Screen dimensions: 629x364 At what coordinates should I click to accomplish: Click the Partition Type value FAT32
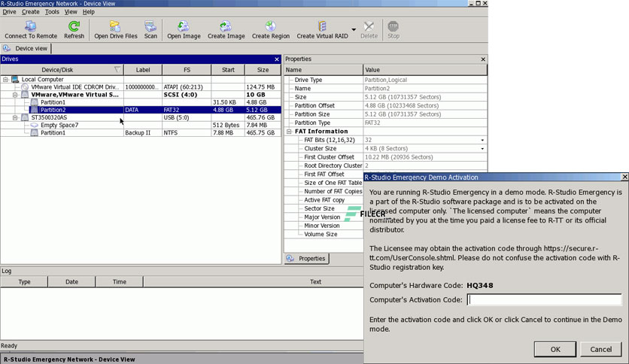coord(372,123)
